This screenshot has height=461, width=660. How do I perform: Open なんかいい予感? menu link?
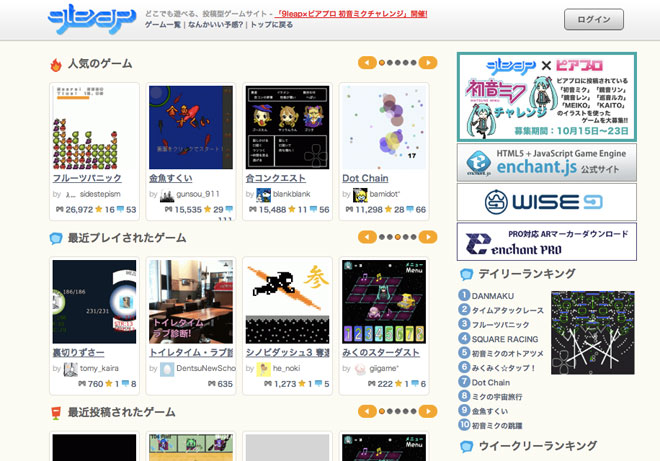tap(216, 25)
